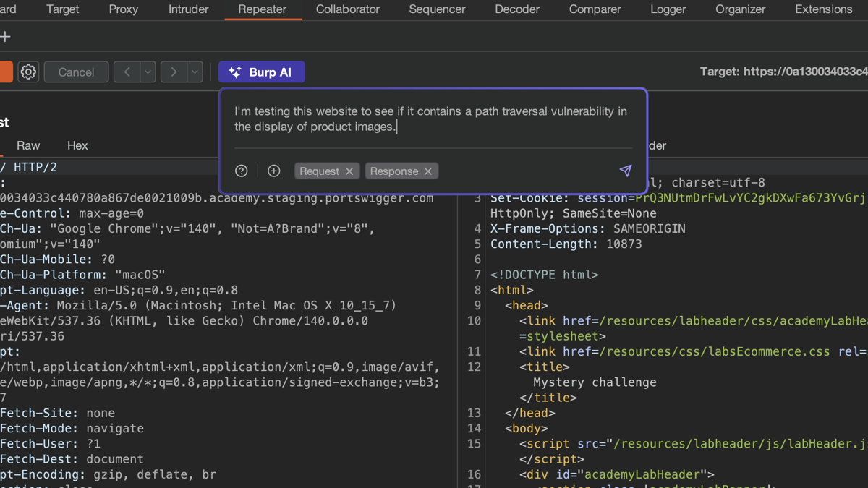Viewport: 868px width, 488px height.
Task: Switch to the Logger tab
Action: point(668,9)
